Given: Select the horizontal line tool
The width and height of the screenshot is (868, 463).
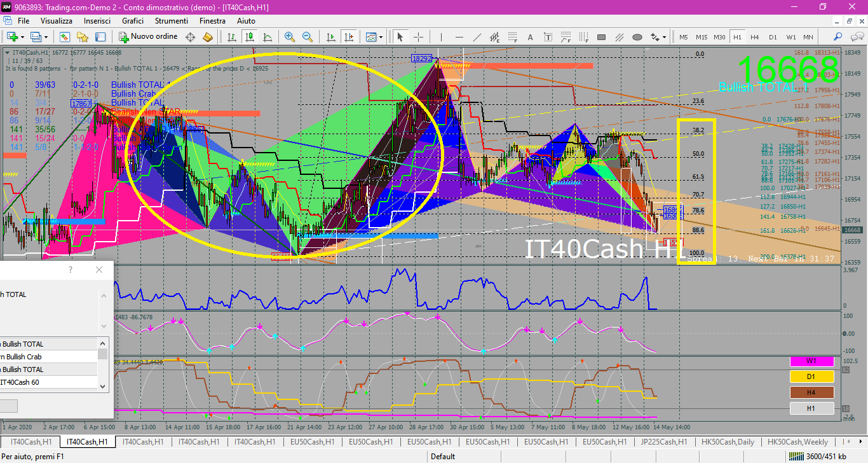Looking at the screenshot, I should (x=459, y=37).
